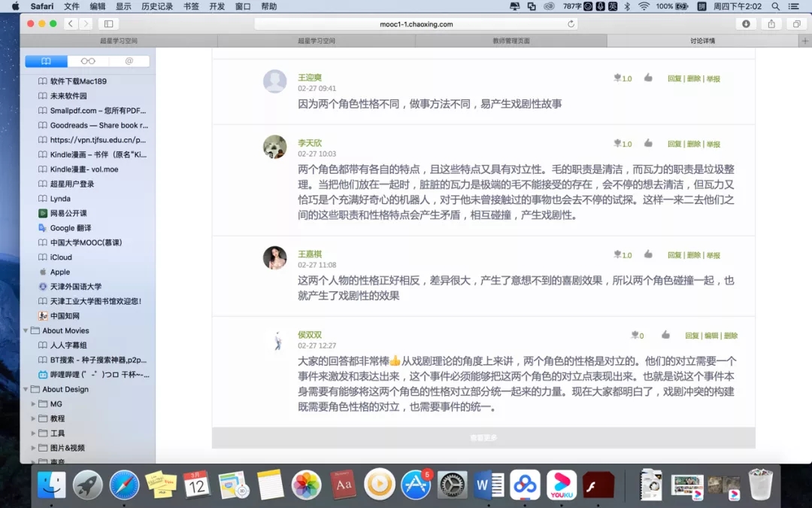
Task: Expand the 教程 bookmarks folder
Action: 32,418
